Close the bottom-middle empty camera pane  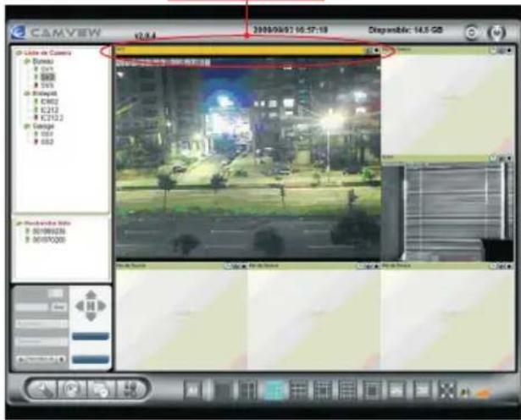coord(376,266)
